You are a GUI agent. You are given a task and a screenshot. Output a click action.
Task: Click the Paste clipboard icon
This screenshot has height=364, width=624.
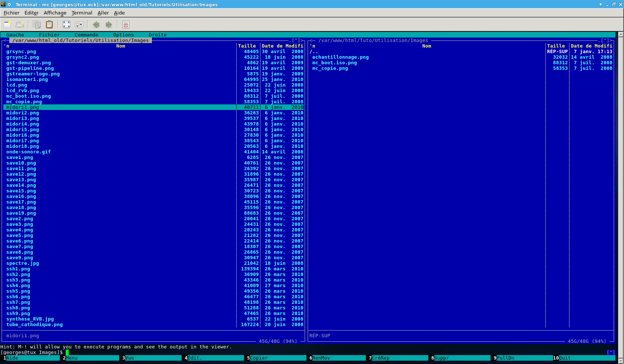coord(49,25)
